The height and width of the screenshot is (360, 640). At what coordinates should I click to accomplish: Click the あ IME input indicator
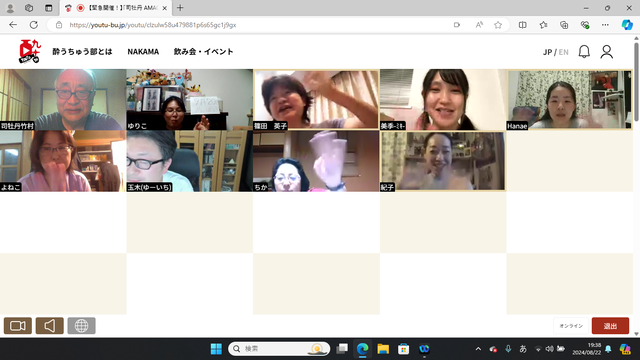tap(523, 349)
